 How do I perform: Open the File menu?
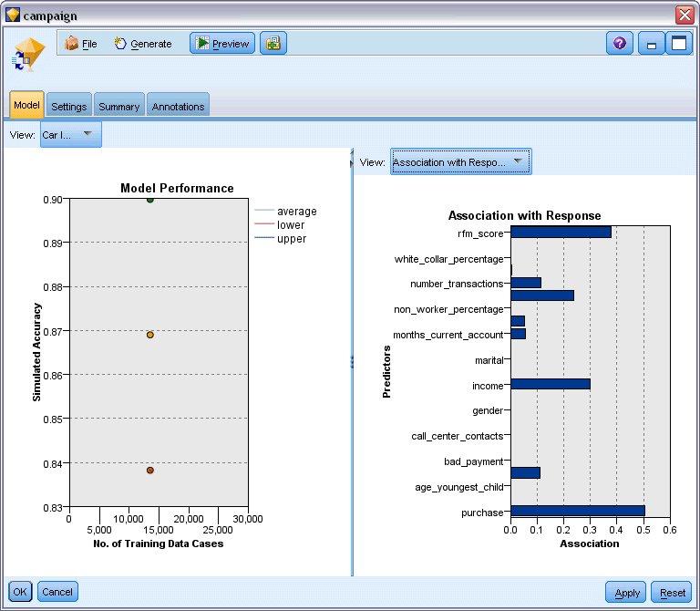(81, 44)
